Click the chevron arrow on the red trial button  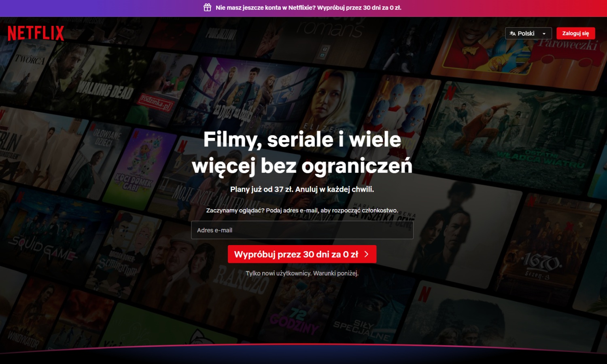point(367,254)
